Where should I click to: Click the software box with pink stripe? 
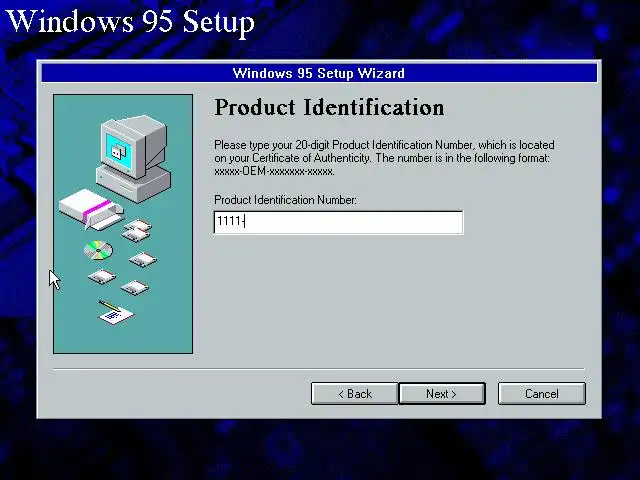pyautogui.click(x=91, y=209)
